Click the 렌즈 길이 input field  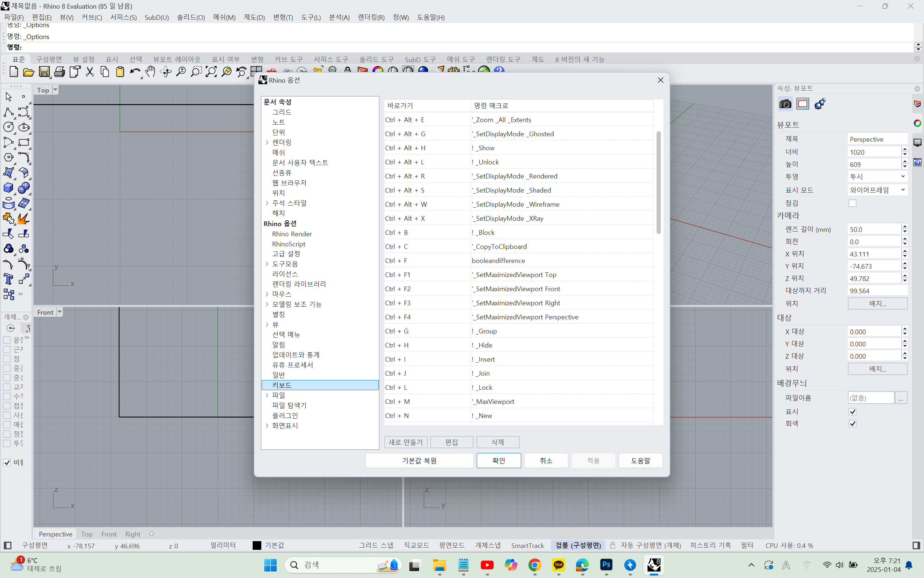pyautogui.click(x=874, y=229)
